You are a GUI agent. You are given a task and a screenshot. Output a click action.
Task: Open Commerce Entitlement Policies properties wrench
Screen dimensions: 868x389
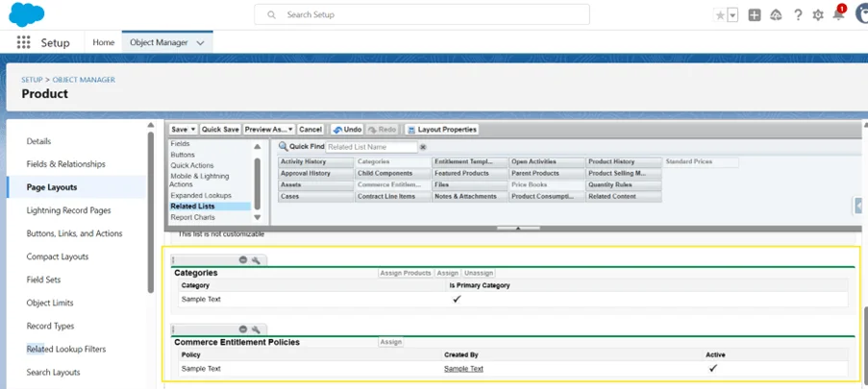coord(256,329)
